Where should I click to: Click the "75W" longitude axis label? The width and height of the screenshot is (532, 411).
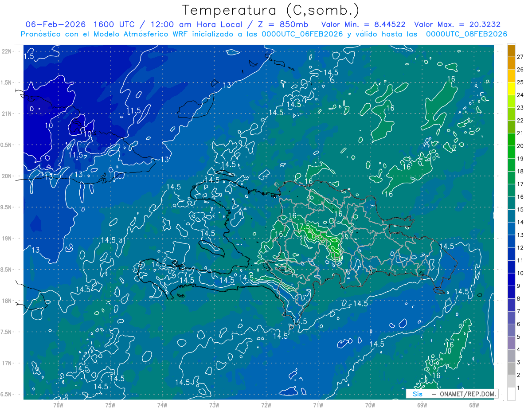point(110,405)
